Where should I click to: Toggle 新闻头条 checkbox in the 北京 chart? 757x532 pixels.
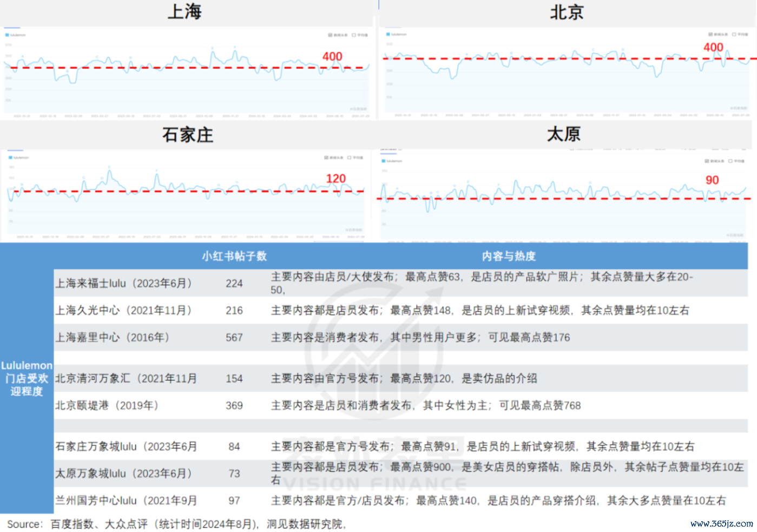click(x=710, y=35)
